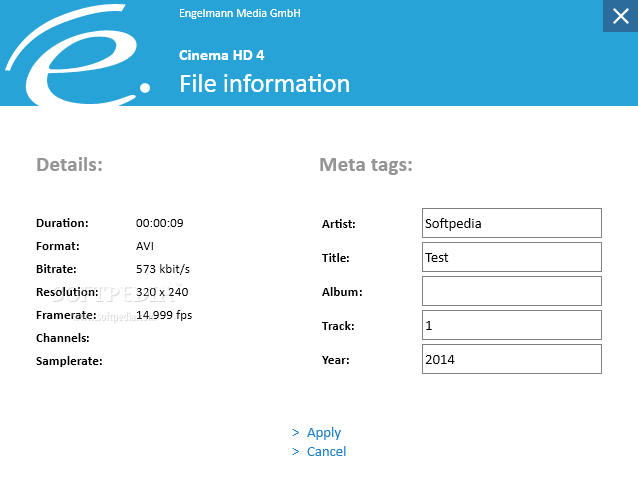Click the Framerate label
This screenshot has width=638, height=479.
(66, 315)
